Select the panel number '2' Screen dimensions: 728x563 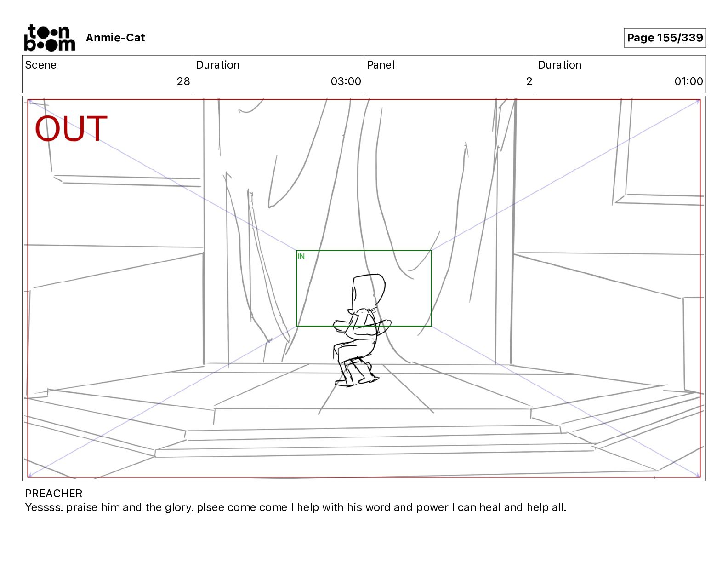[529, 81]
